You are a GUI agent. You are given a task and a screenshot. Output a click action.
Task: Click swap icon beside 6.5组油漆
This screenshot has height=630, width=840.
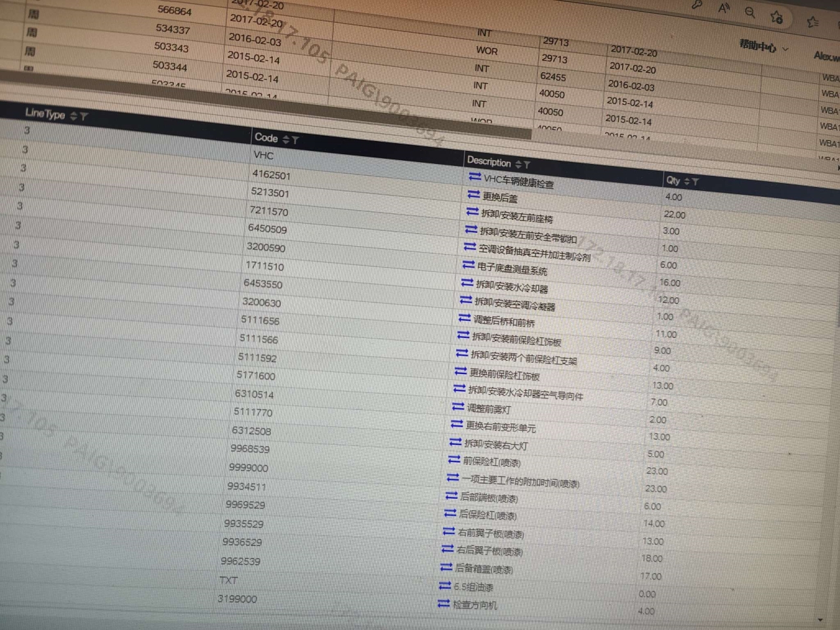445,585
